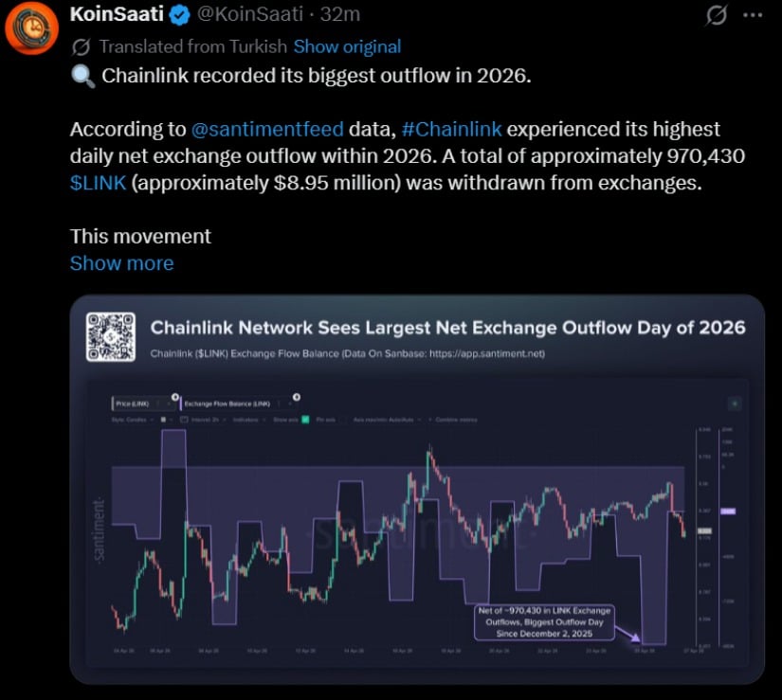Toggle the Pin axis checkbox
The image size is (782, 700).
click(x=344, y=420)
